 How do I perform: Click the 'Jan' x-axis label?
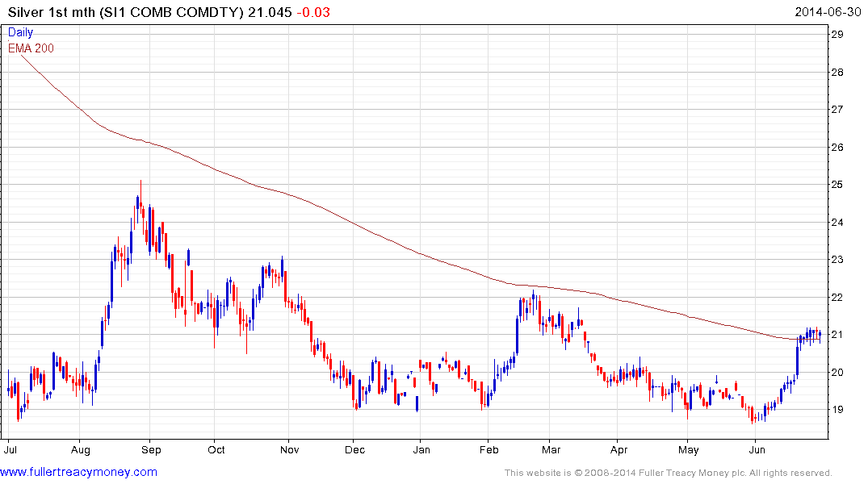point(421,449)
